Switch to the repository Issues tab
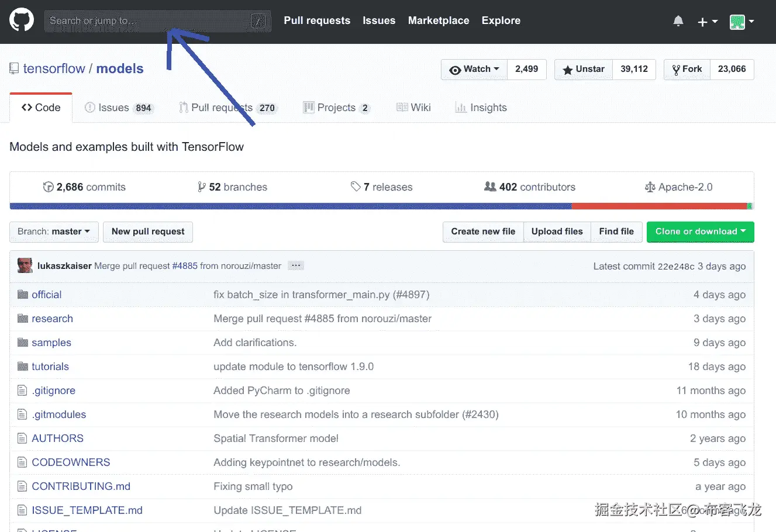The image size is (776, 532). coord(119,108)
